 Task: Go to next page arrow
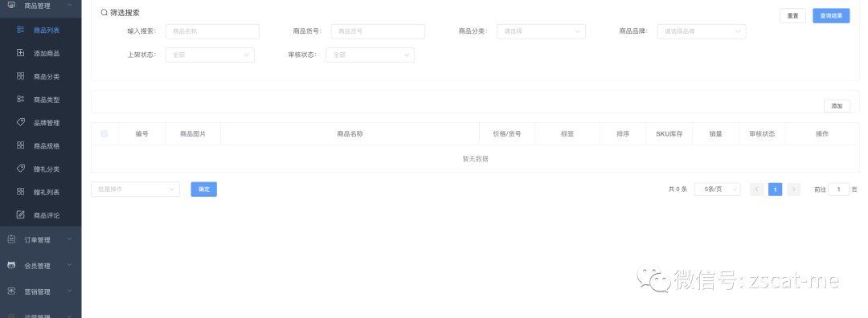coord(794,190)
